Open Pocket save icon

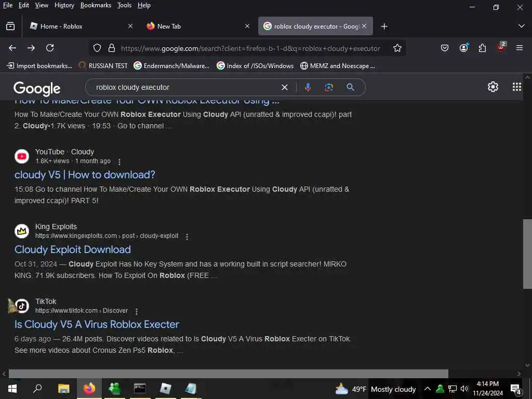[445, 48]
